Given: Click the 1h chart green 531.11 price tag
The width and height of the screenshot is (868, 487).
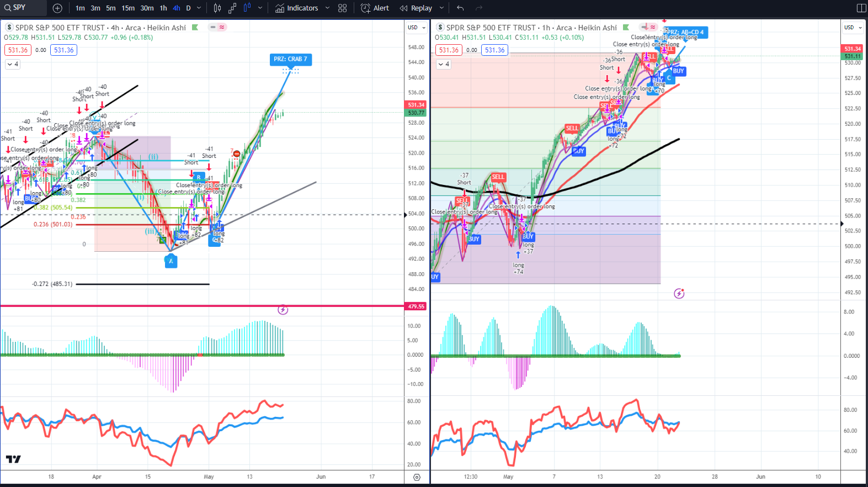Looking at the screenshot, I should 852,56.
